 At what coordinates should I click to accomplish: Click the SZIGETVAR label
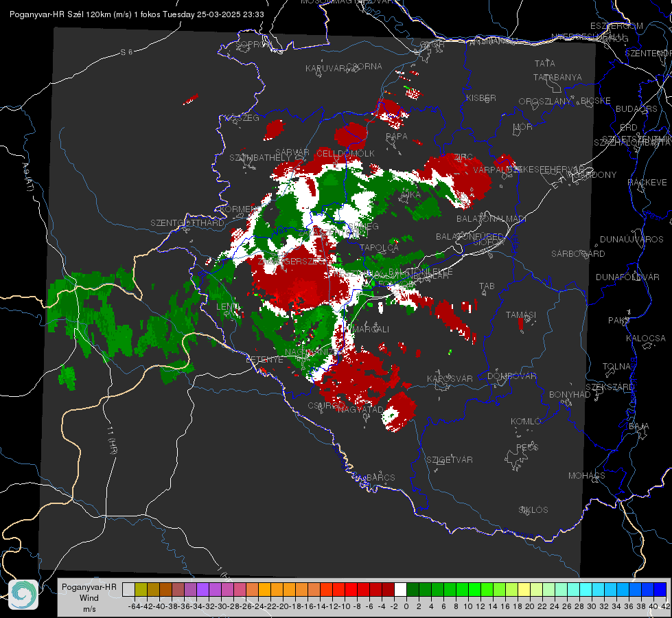449,460
